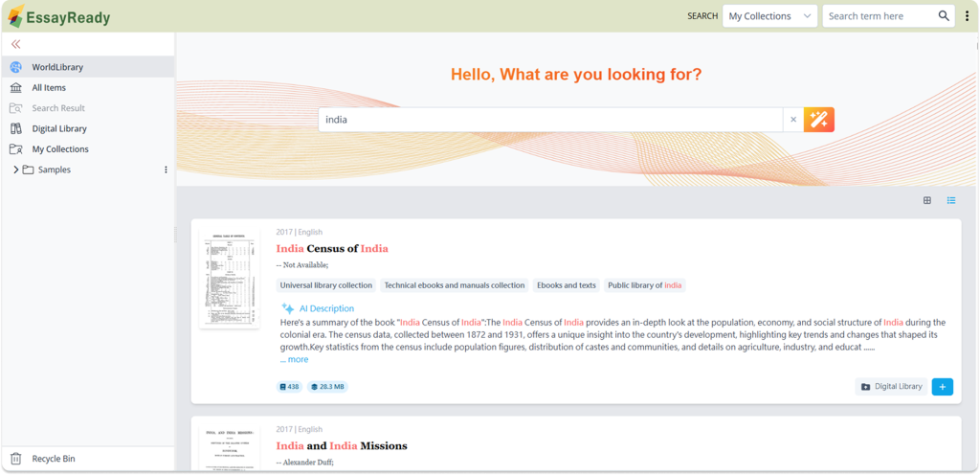Click the AI Description label

(x=326, y=308)
